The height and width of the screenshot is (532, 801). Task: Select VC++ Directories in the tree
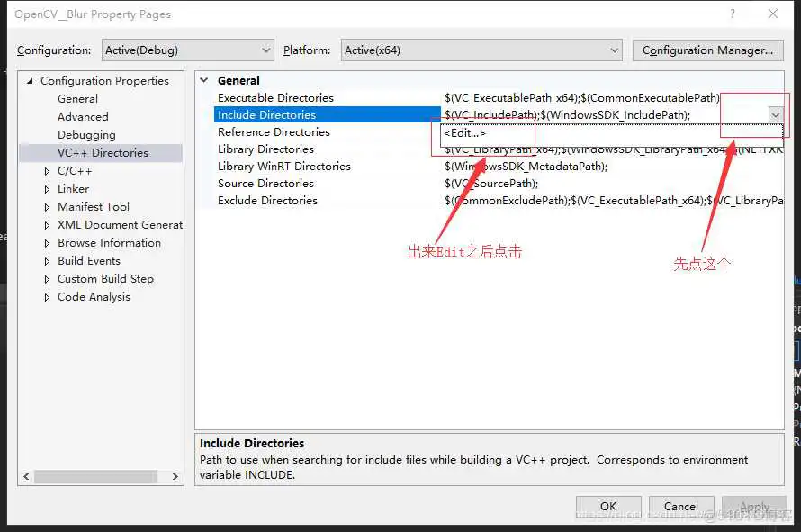point(101,153)
